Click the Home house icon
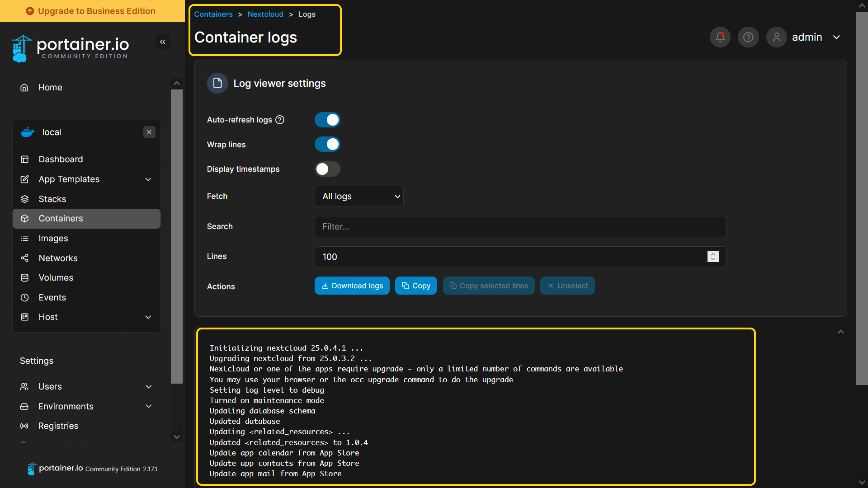The image size is (868, 488). [24, 88]
